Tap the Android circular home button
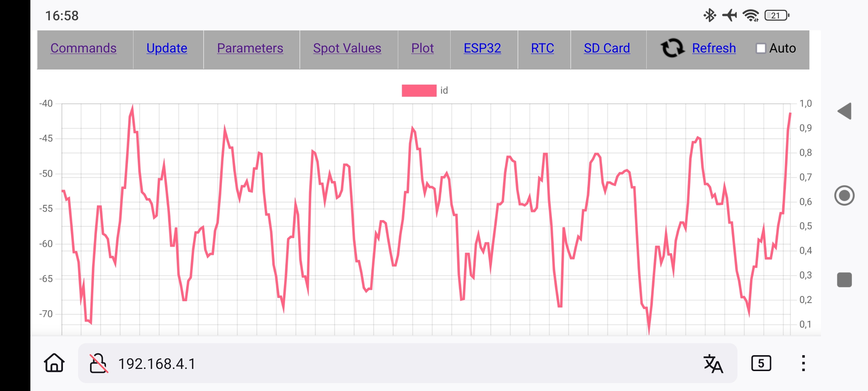The height and width of the screenshot is (391, 868). [x=844, y=196]
